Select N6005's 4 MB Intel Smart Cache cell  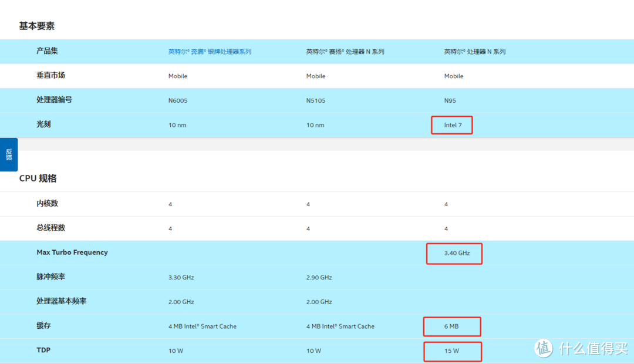tap(203, 326)
